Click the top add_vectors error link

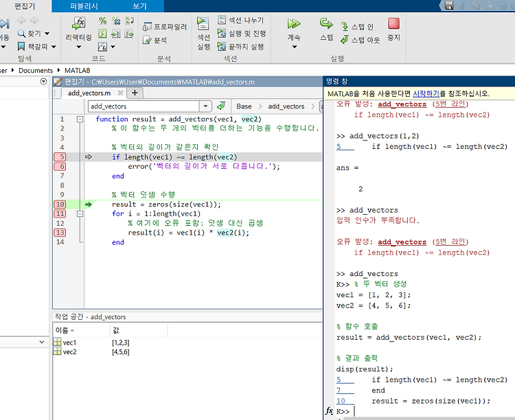click(x=402, y=104)
